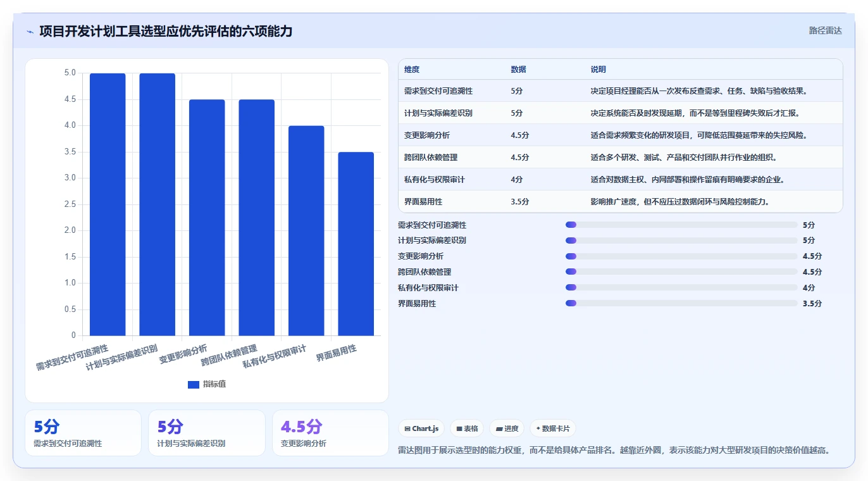Click 3.5分 value beside 界面易用性 progress bar
This screenshot has height=481, width=868.
[812, 303]
